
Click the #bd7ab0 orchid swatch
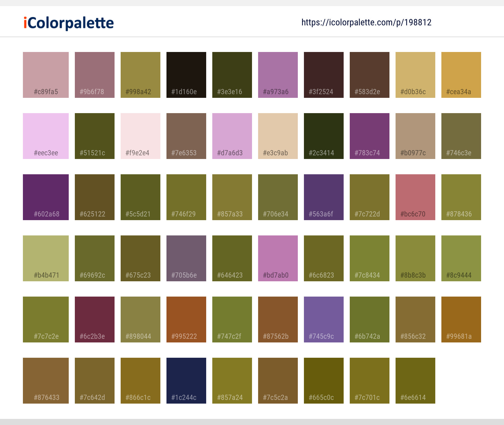pyautogui.click(x=278, y=258)
